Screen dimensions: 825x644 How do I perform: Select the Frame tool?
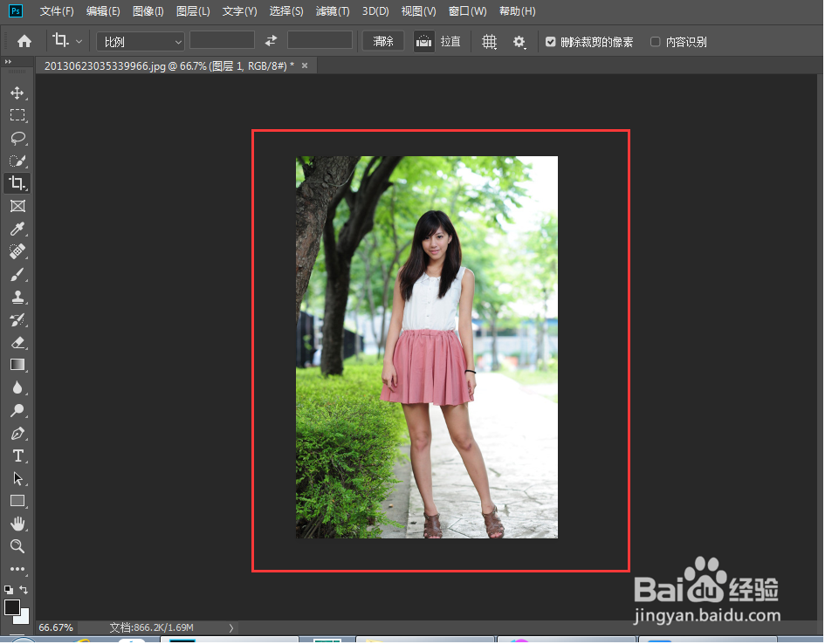17,206
